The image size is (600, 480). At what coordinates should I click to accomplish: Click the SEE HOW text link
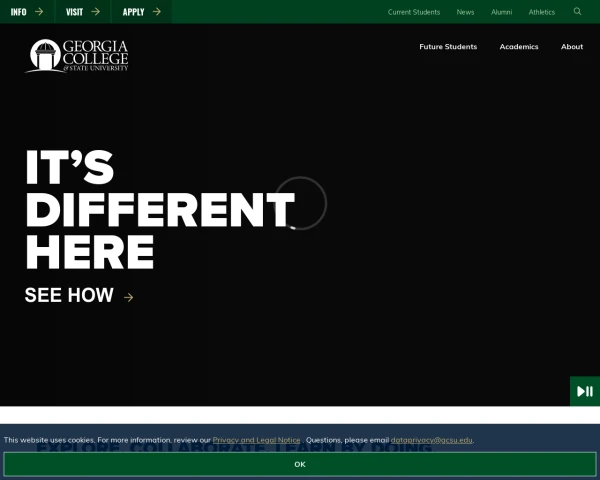[x=69, y=296]
